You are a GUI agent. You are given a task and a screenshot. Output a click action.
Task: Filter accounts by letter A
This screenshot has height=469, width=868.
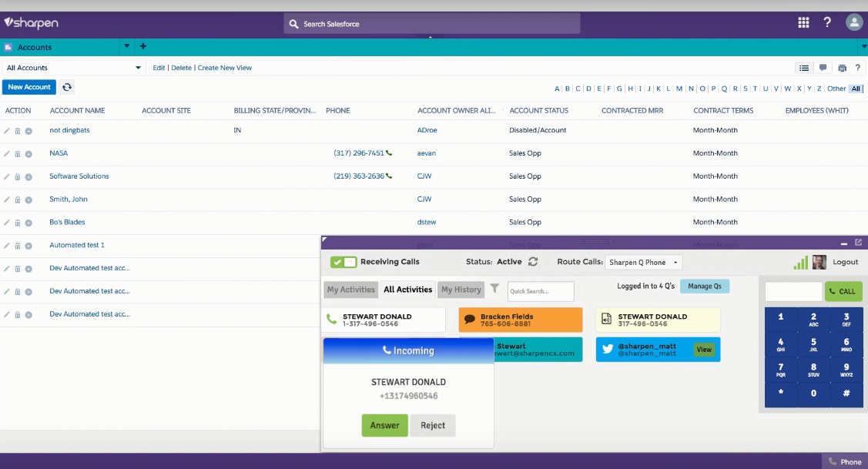pos(557,89)
